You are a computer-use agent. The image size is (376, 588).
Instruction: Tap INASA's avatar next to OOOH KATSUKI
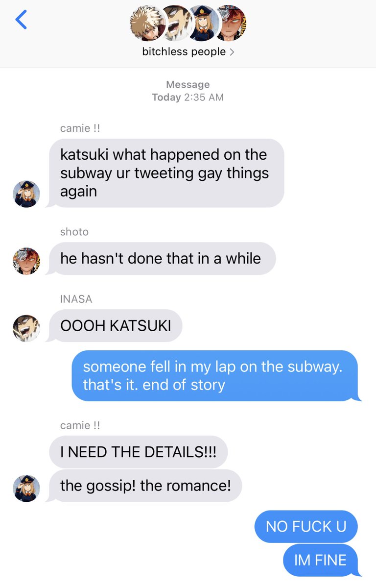click(26, 328)
